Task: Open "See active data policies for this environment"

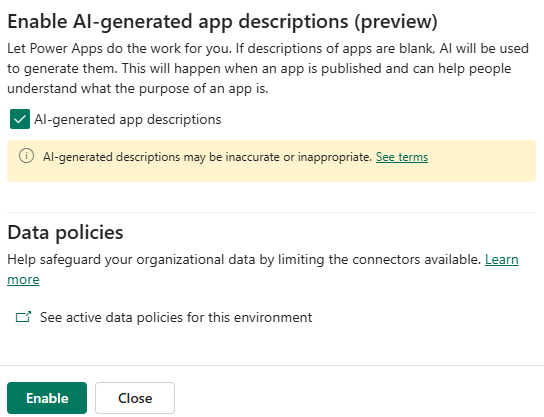Action: coord(176,317)
